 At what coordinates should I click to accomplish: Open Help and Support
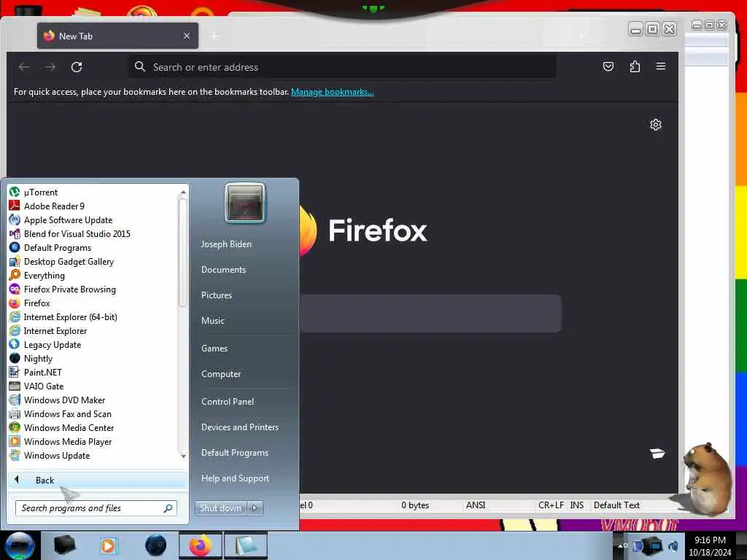click(x=235, y=478)
